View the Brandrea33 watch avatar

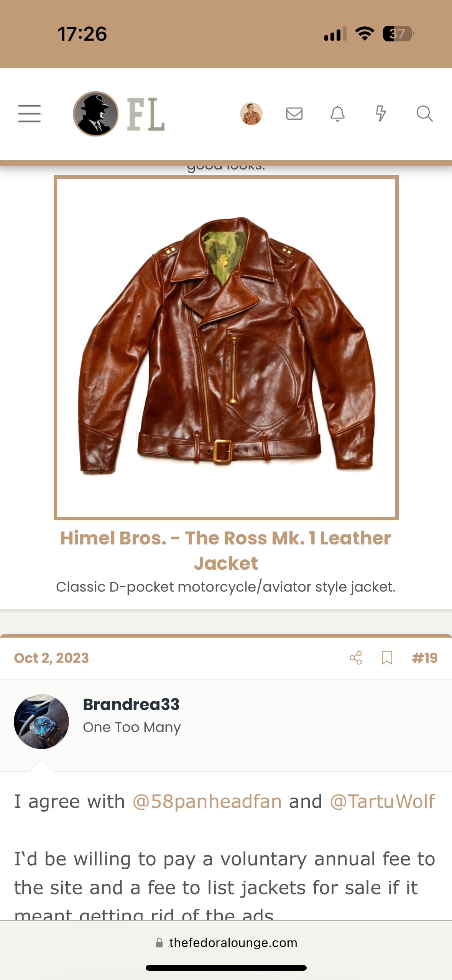[x=41, y=721]
